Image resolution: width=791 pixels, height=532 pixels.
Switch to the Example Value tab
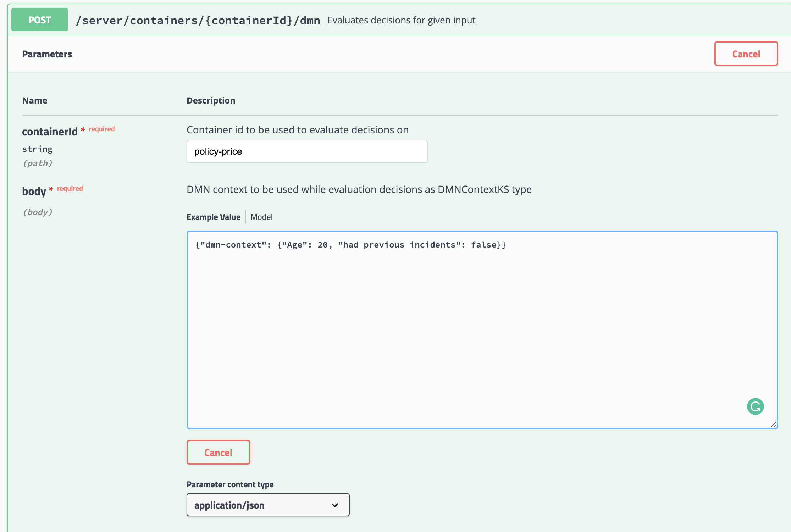coord(214,217)
